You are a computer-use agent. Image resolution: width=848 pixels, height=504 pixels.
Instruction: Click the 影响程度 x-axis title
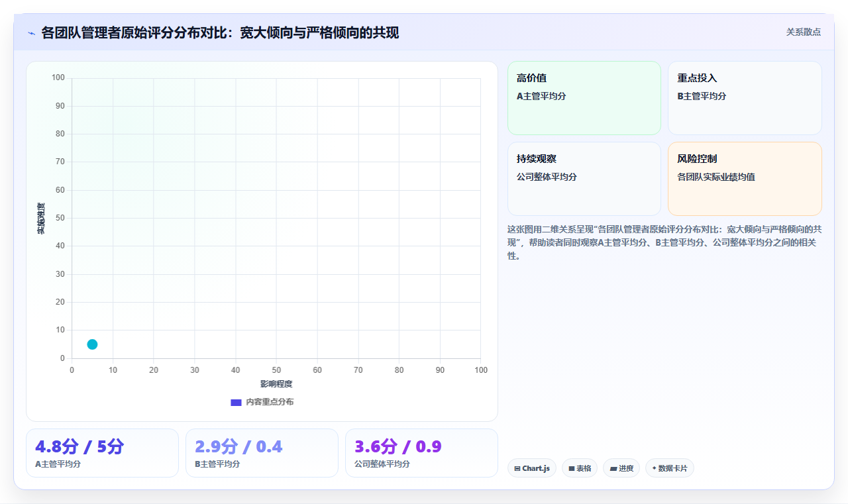click(276, 384)
